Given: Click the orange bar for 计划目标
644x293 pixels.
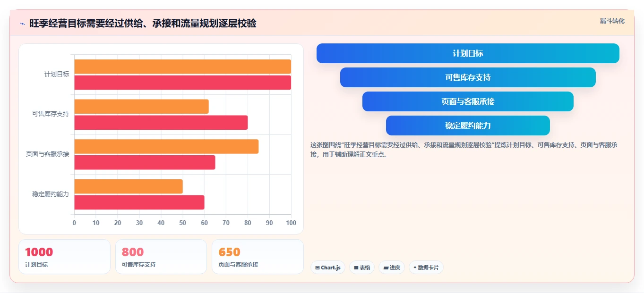Looking at the screenshot, I should click(182, 67).
